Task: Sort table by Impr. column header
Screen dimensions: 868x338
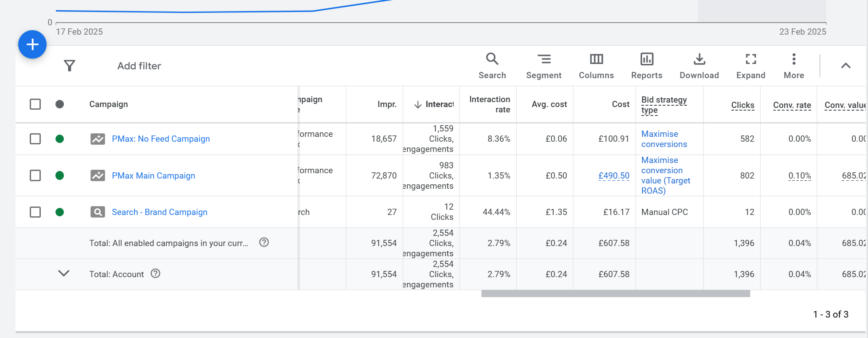Action: 387,104
